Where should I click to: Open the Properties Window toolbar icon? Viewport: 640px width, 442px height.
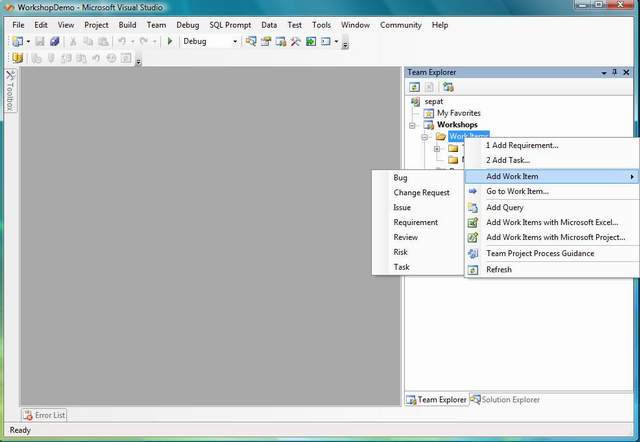coord(266,41)
